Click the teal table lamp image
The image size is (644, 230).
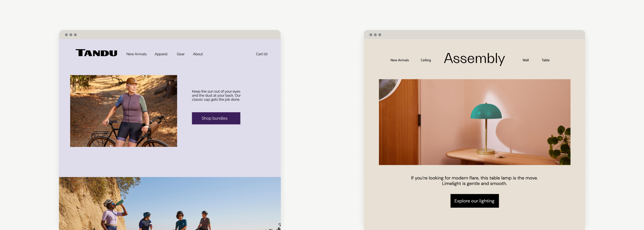tap(474, 122)
